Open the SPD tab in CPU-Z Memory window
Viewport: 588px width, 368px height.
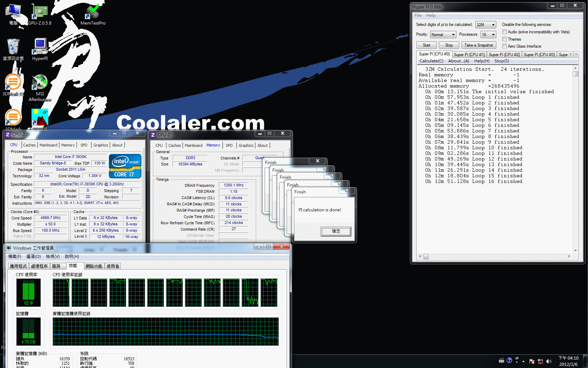(229, 145)
